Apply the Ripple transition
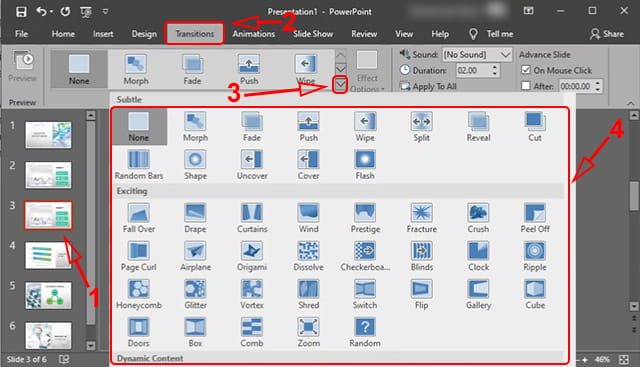Image resolution: width=640 pixels, height=367 pixels. click(x=535, y=256)
